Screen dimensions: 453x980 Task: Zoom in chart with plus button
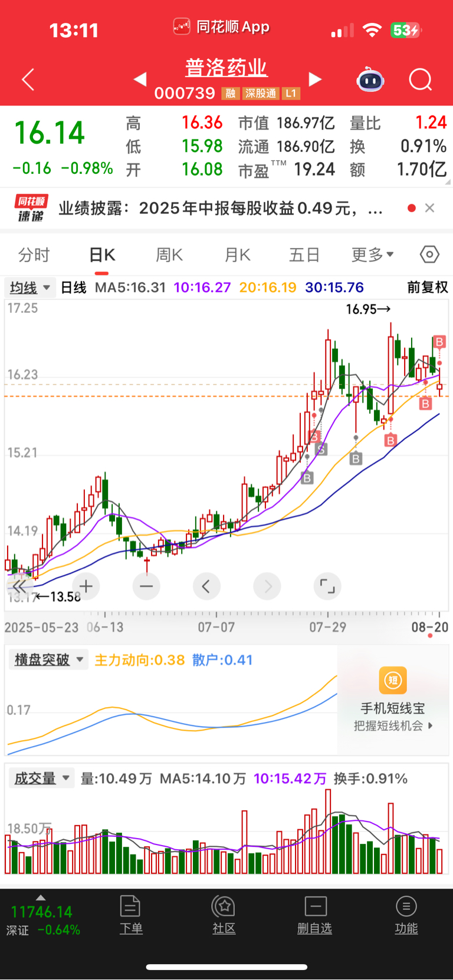(86, 586)
